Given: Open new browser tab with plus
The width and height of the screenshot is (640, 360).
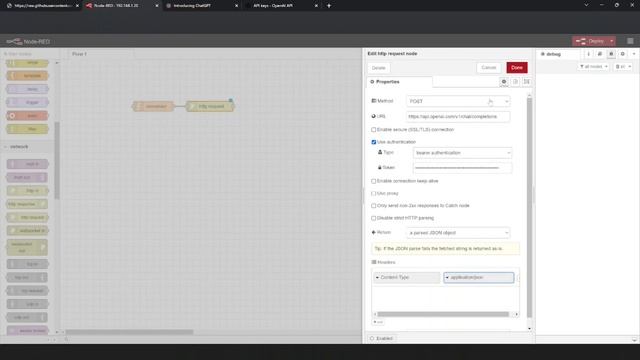Looking at the screenshot, I should click(x=329, y=6).
